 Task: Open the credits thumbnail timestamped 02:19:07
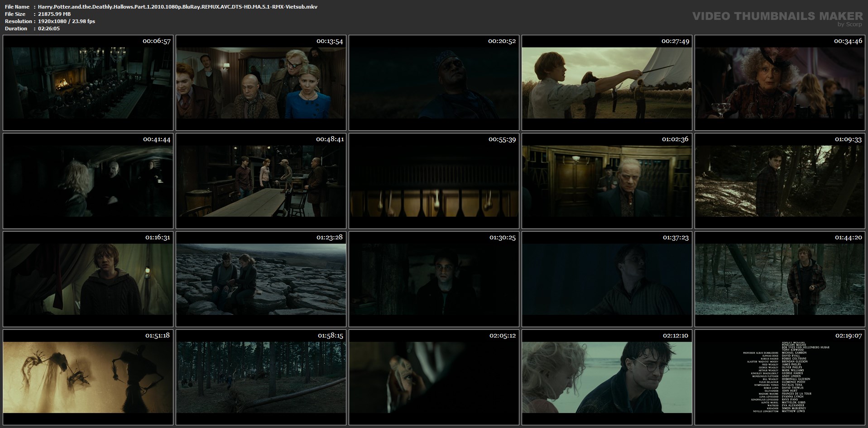click(780, 377)
